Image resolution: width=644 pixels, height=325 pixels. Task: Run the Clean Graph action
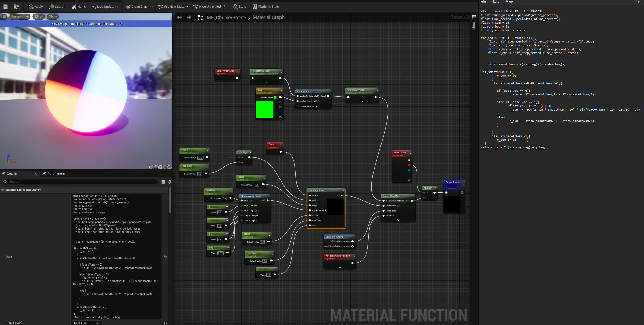(139, 6)
